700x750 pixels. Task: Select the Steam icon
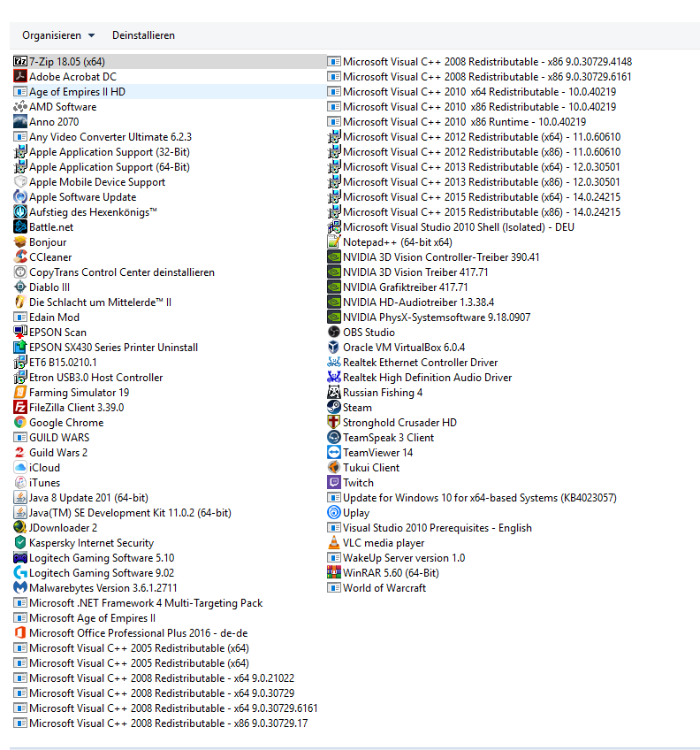[334, 407]
